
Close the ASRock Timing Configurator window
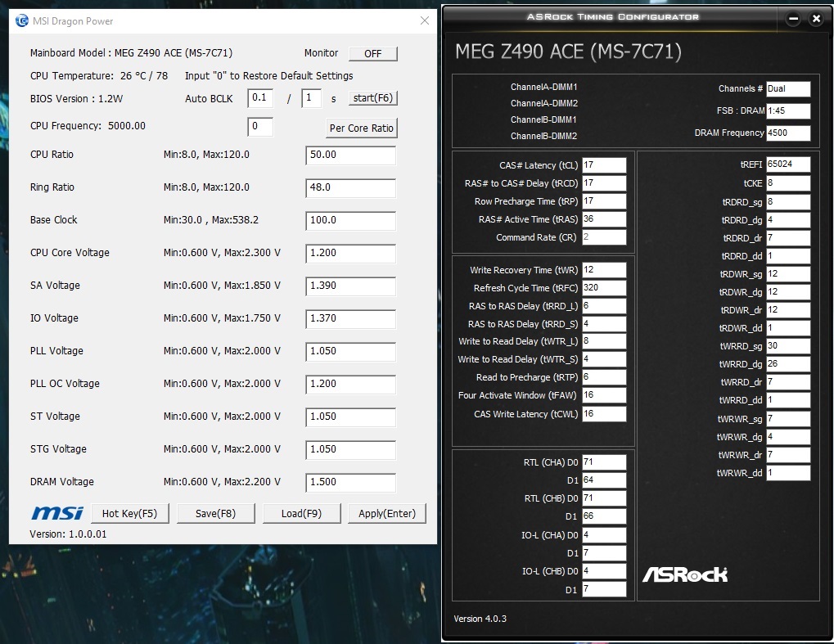coord(816,19)
